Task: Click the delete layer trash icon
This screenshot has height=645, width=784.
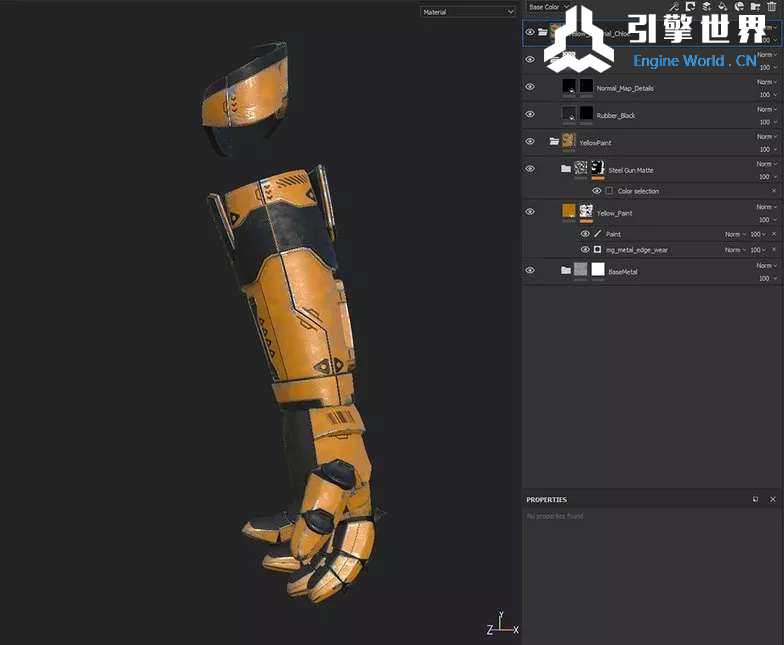Action: click(x=771, y=7)
